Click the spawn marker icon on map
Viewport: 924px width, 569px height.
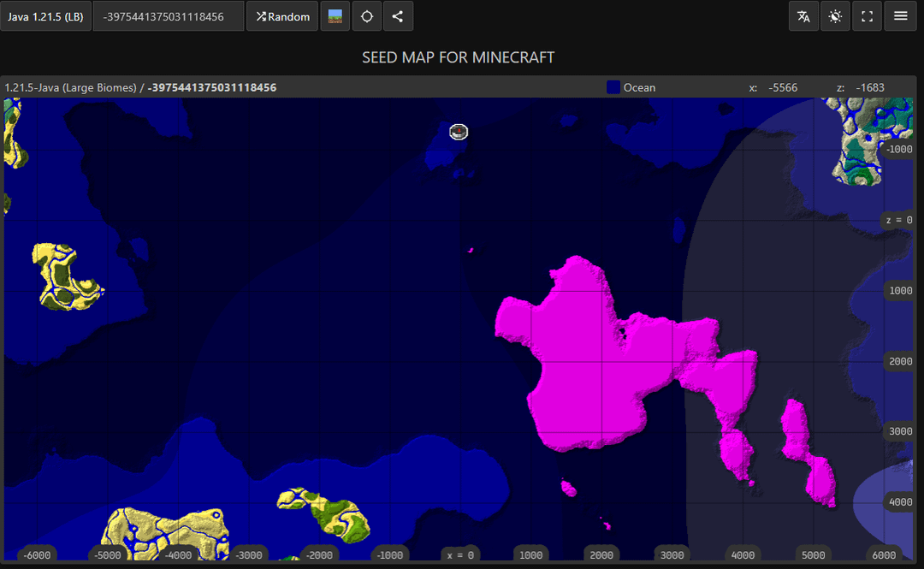pos(459,131)
